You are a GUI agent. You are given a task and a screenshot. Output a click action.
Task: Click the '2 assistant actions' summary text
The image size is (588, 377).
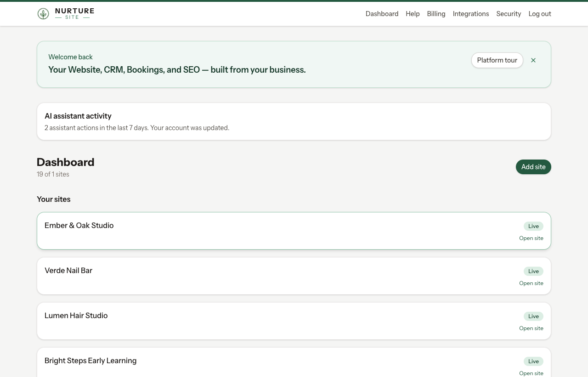point(137,128)
